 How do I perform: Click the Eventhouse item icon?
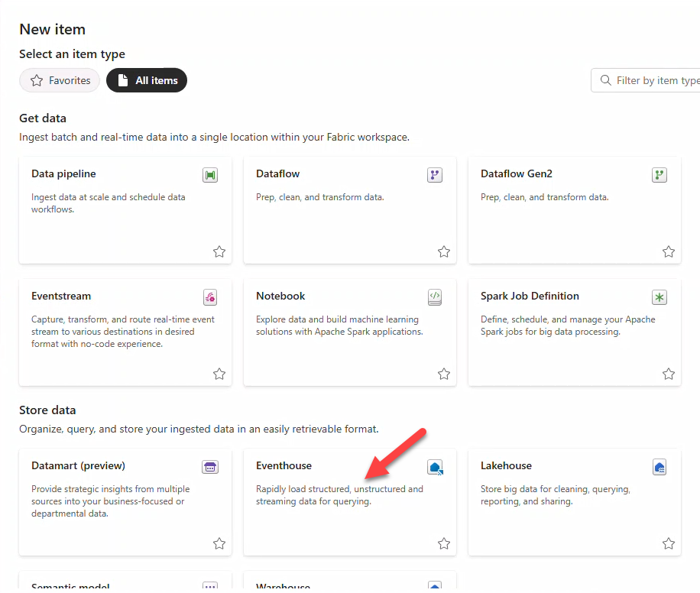[435, 467]
